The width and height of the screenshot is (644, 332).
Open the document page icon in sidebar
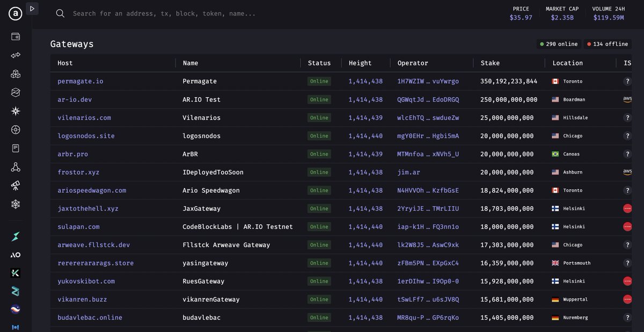pos(16,148)
